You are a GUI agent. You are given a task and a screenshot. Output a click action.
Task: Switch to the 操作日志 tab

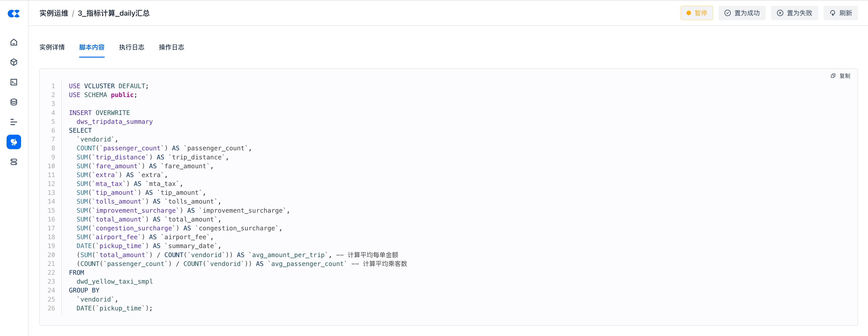[172, 48]
